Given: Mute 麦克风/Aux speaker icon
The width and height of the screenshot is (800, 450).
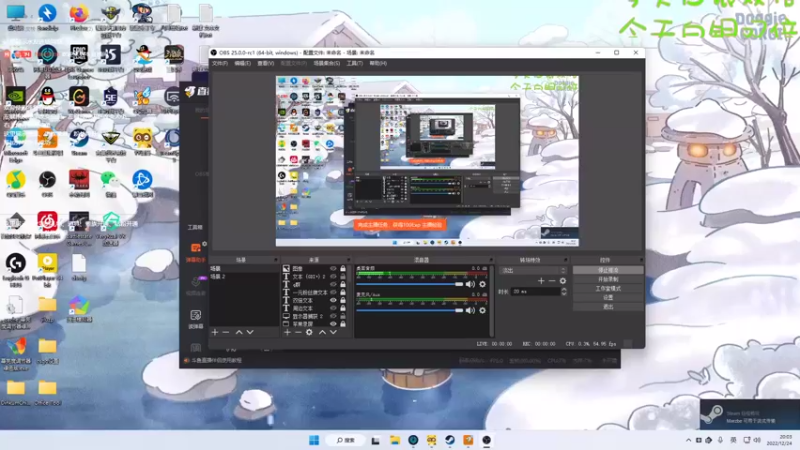Looking at the screenshot, I should pyautogui.click(x=470, y=310).
